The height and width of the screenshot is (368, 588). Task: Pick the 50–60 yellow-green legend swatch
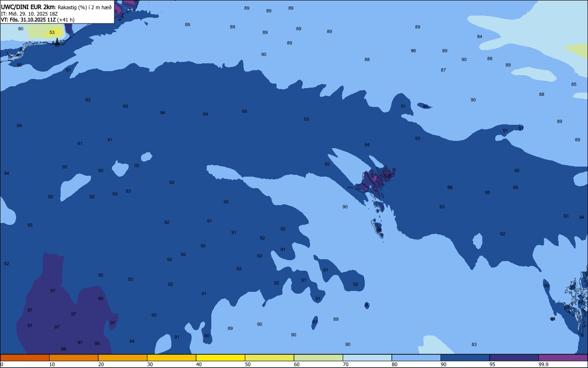269,357
